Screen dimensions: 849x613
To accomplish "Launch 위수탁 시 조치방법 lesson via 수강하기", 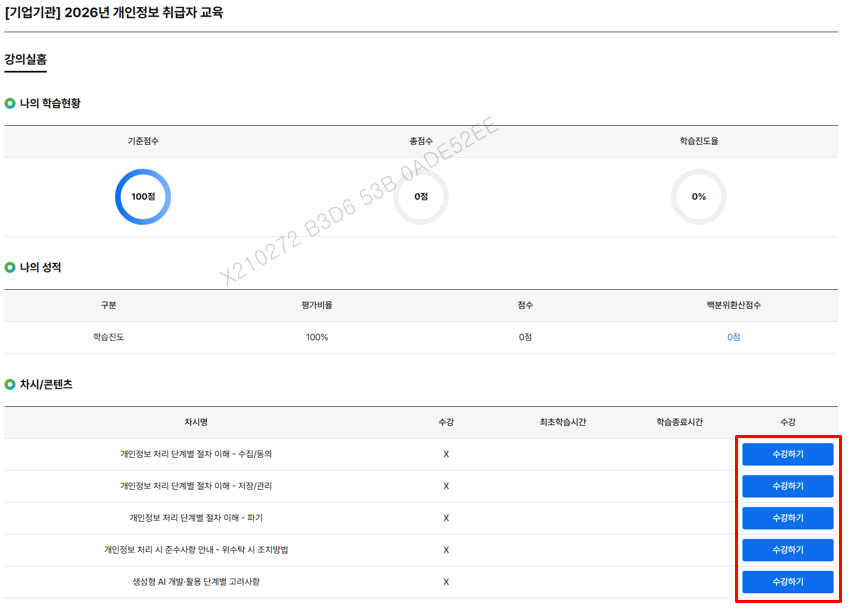I will point(787,550).
